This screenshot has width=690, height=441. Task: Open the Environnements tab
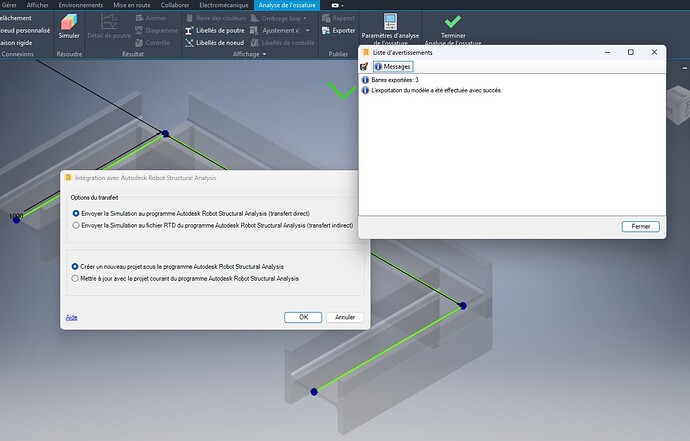pyautogui.click(x=81, y=5)
